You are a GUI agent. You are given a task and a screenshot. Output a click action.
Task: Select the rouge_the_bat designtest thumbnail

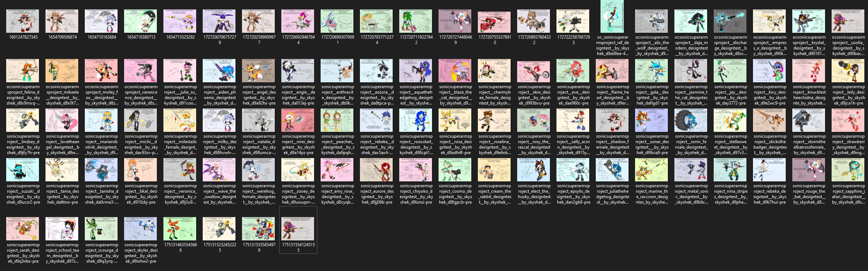(x=809, y=170)
